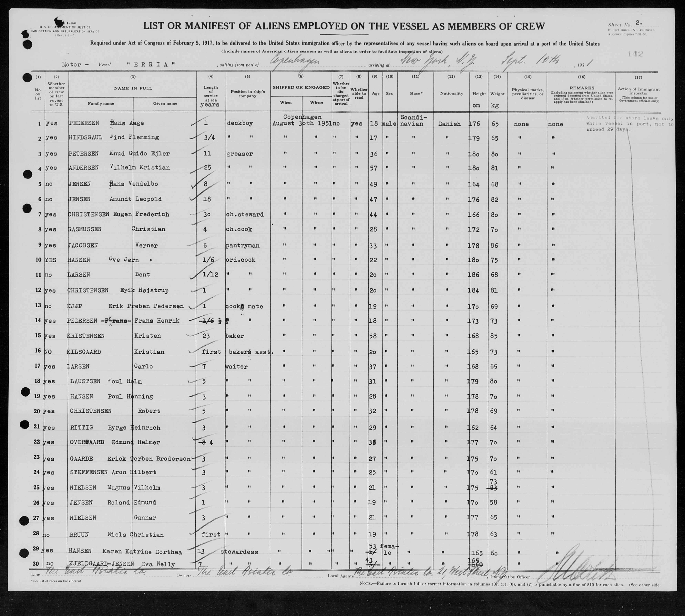Select the position 'ord.cook' in row 10
Image resolution: width=685 pixels, height=616 pixels.
[241, 260]
